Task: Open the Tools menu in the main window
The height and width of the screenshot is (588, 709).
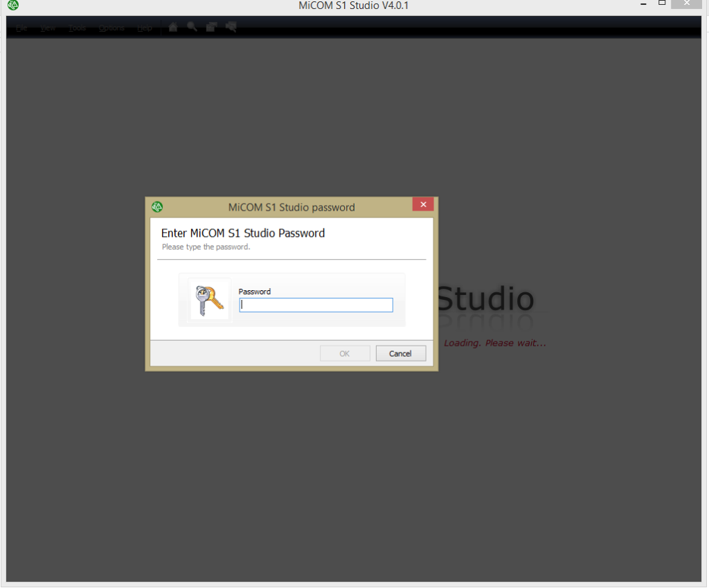Action: pos(78,28)
